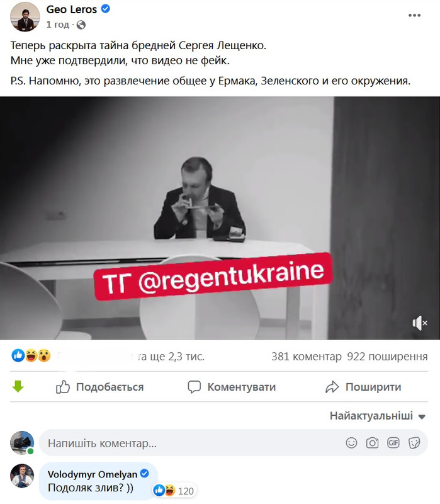This screenshot has height=504, width=440.
Task: Open the sticker picker icon
Action: tap(414, 443)
